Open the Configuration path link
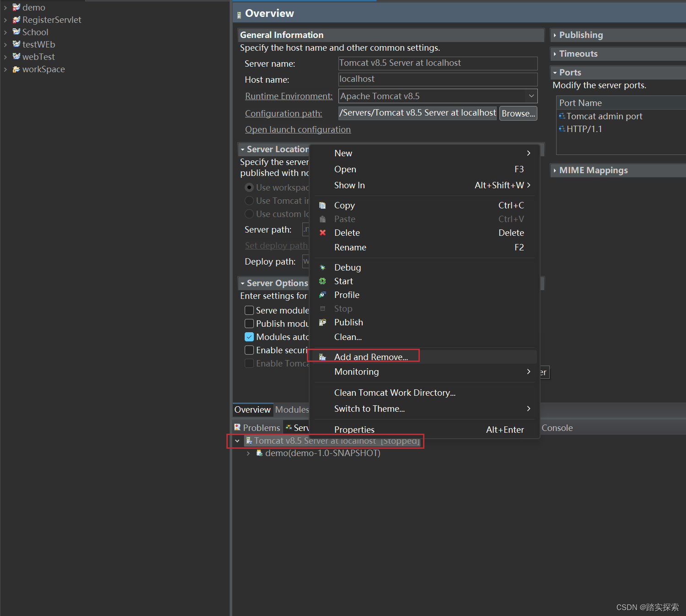This screenshot has height=616, width=686. point(284,113)
